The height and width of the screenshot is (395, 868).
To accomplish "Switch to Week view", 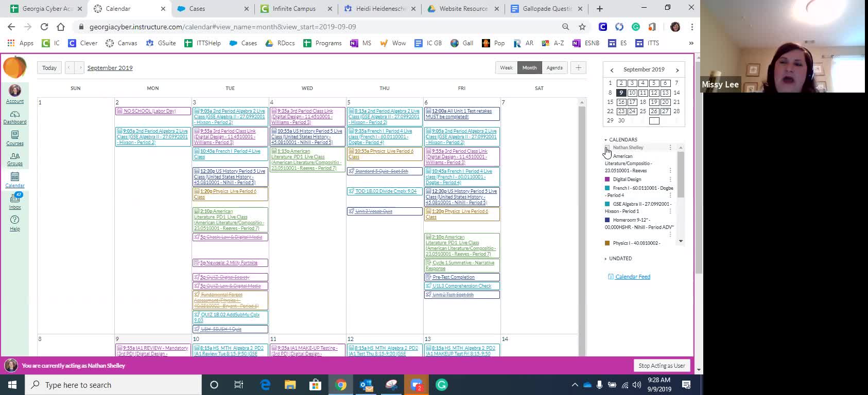I will pyautogui.click(x=506, y=68).
